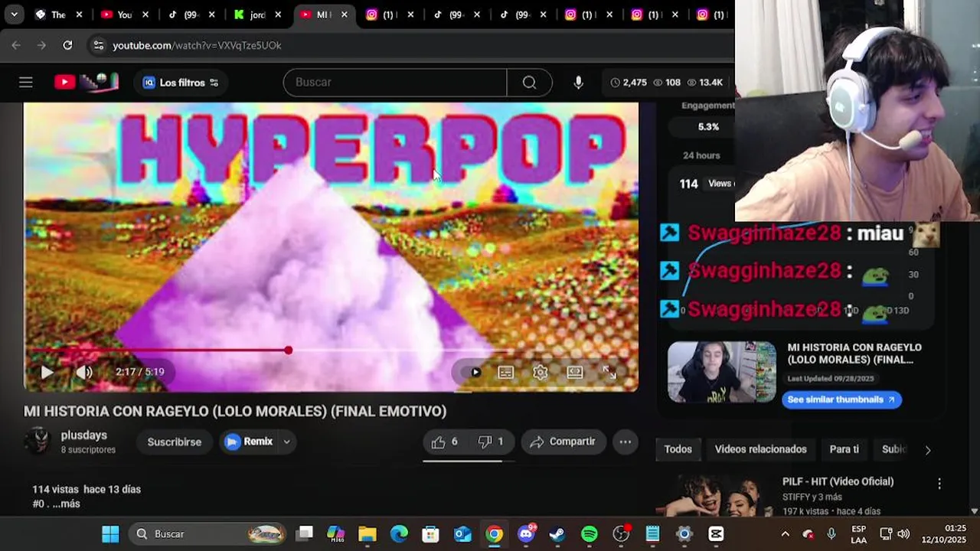The width and height of the screenshot is (980, 551).
Task: Select the Todos filter chip
Action: [x=678, y=449]
